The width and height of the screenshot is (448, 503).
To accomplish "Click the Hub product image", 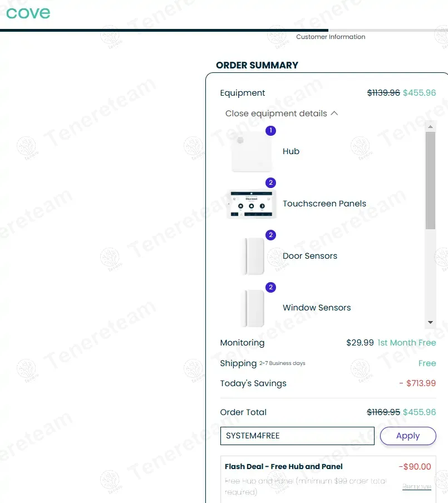I will [x=252, y=152].
